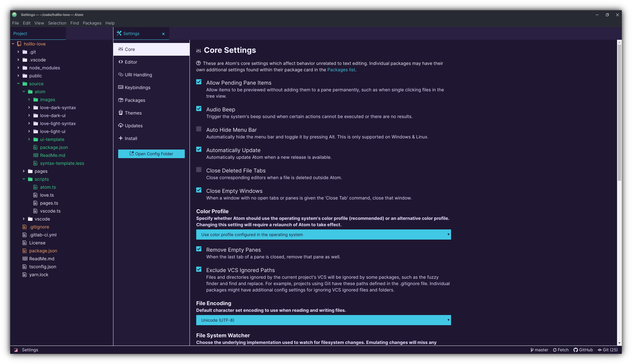Open the Packages menu in menu bar

tap(92, 23)
